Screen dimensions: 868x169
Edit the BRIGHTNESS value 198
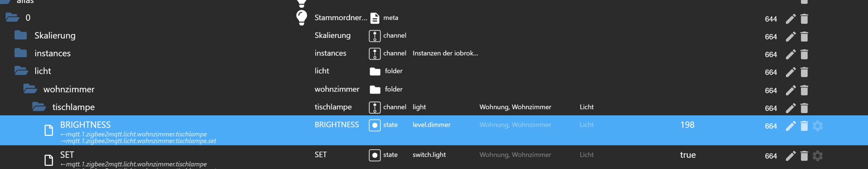tap(687, 125)
